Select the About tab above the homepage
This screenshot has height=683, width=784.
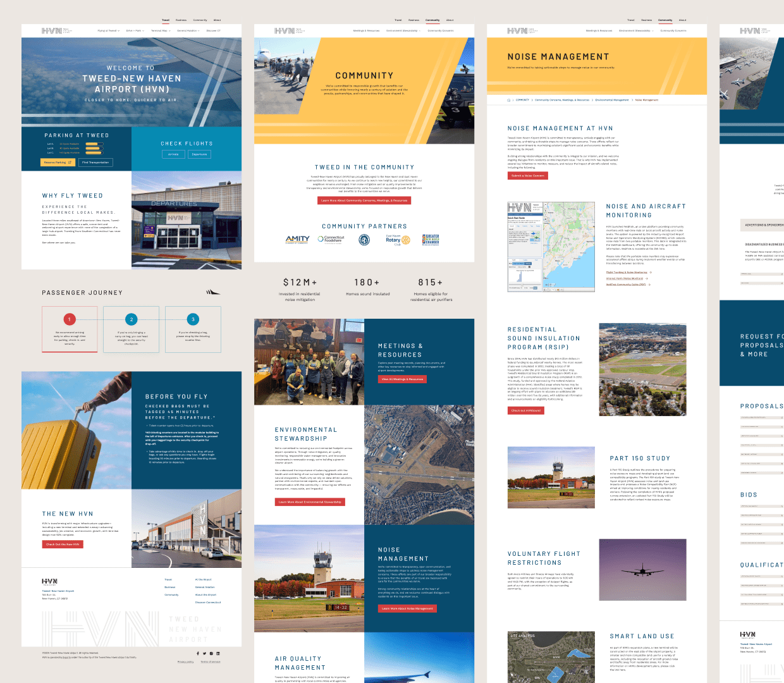(x=217, y=20)
